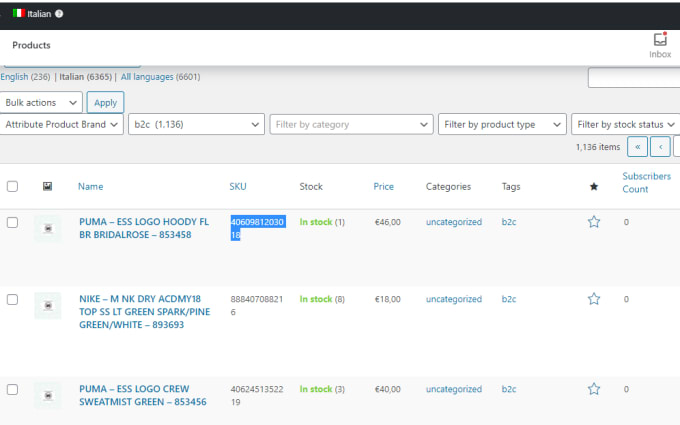Toggle featured star for NIKE DRY ACDMY18 product
The width and height of the screenshot is (680, 425).
tap(594, 299)
